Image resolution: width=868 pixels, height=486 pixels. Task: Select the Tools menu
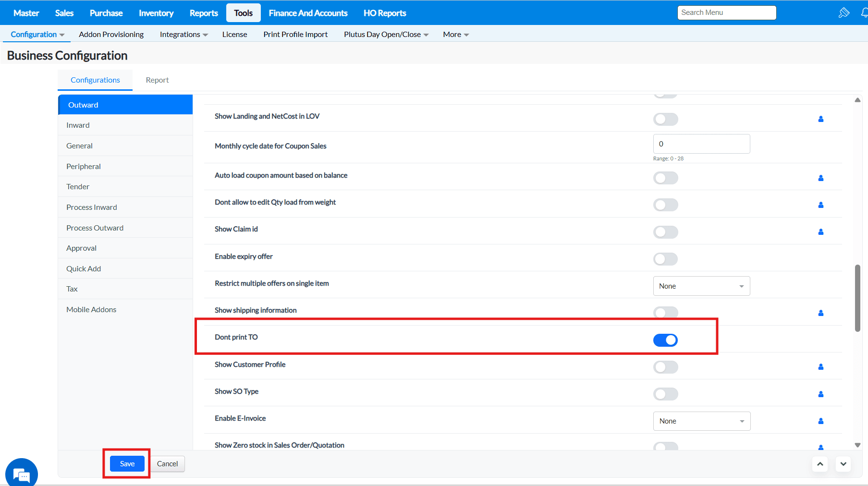[243, 13]
